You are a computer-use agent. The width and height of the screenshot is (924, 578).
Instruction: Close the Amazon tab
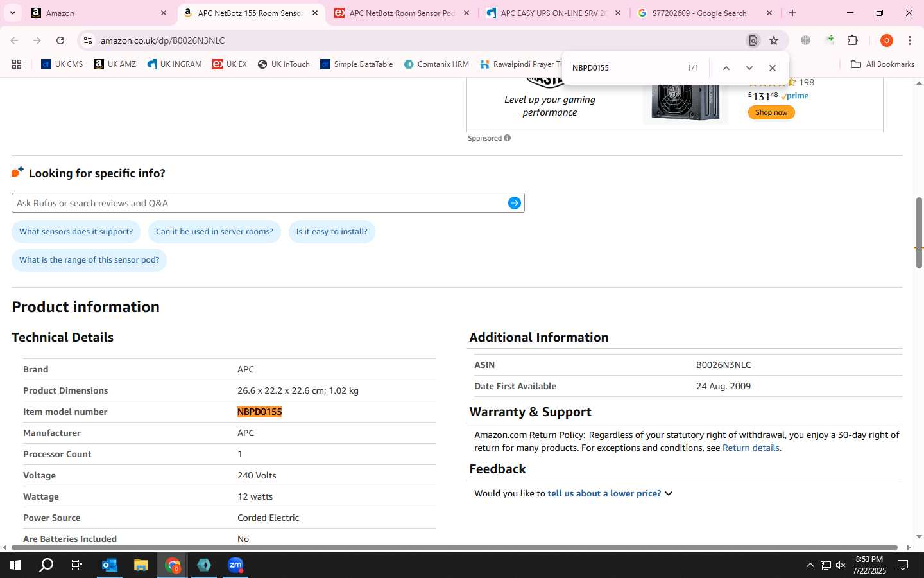click(x=164, y=13)
